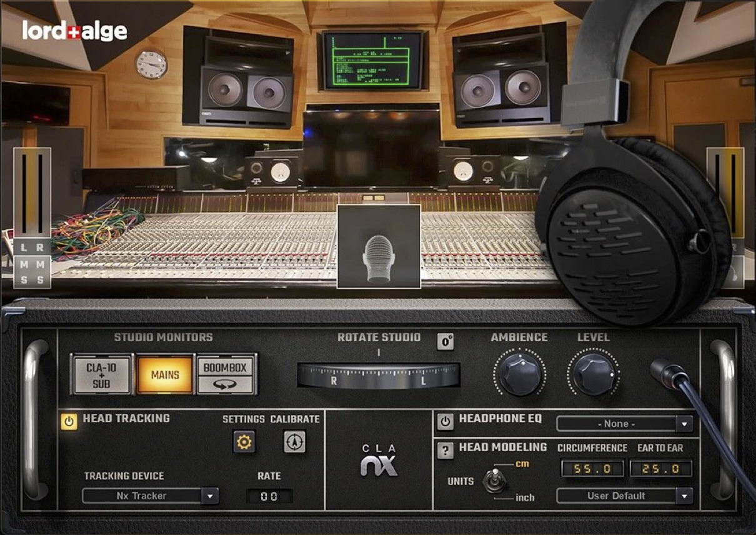The width and height of the screenshot is (756, 535).
Task: Click the Head Modeling help question mark
Action: 445,451
